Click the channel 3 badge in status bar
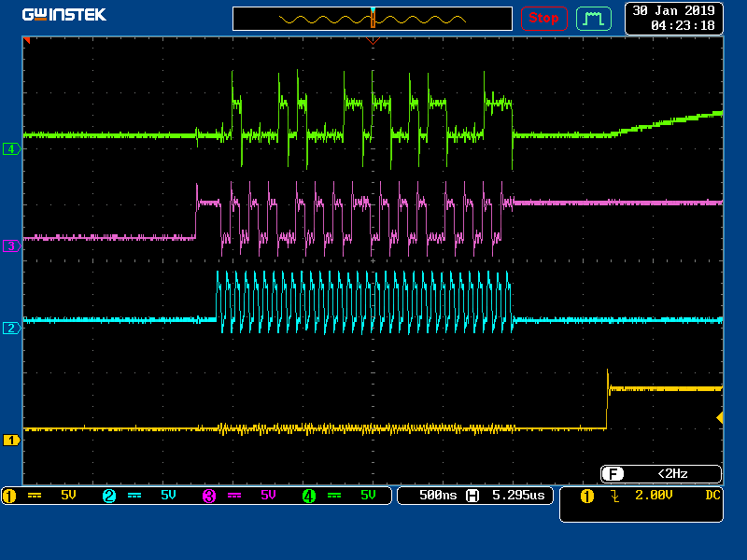Image resolution: width=747 pixels, height=560 pixels. pyautogui.click(x=209, y=497)
